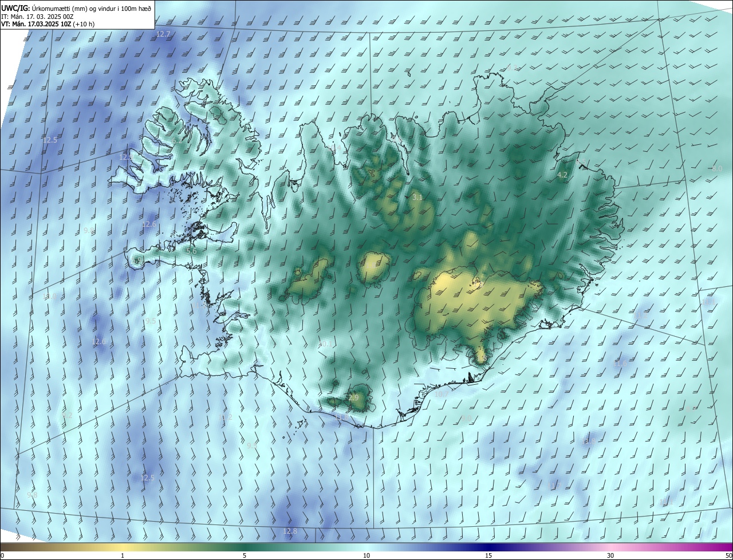This screenshot has width=733, height=560.
Task: Select the 'IT: Mán. 17. 03. 2025 00Z' line
Action: tap(38, 17)
